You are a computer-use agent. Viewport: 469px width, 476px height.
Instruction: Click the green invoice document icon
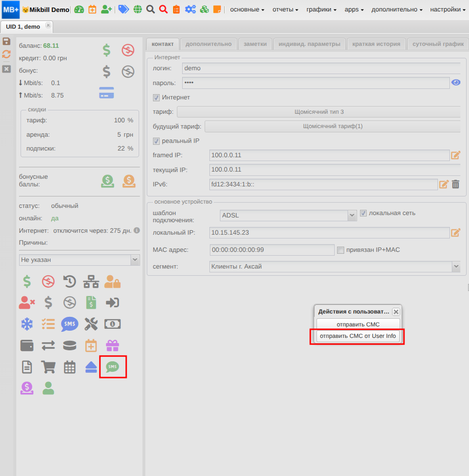click(x=91, y=303)
